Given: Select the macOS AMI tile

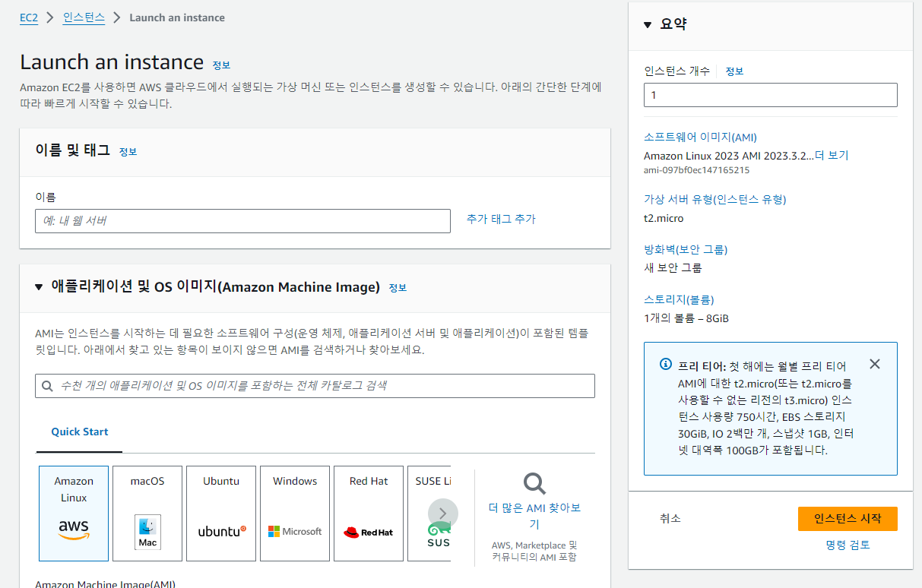Looking at the screenshot, I should tap(147, 514).
